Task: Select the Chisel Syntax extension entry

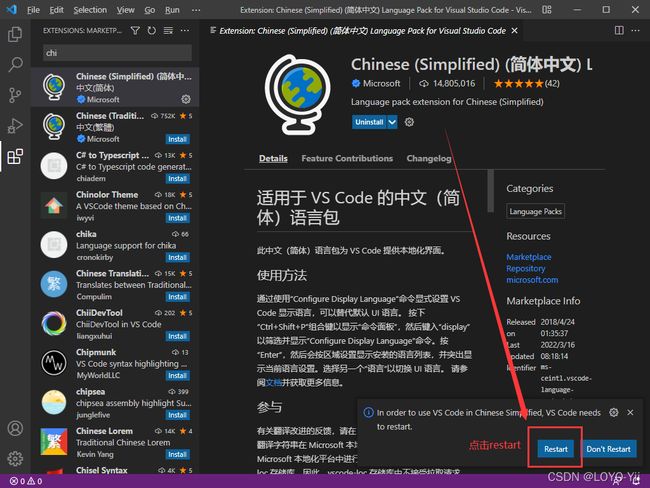Action: [x=115, y=470]
